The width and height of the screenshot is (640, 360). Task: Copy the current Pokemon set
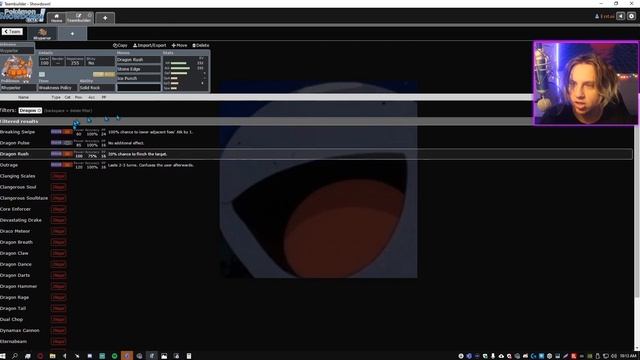click(120, 45)
